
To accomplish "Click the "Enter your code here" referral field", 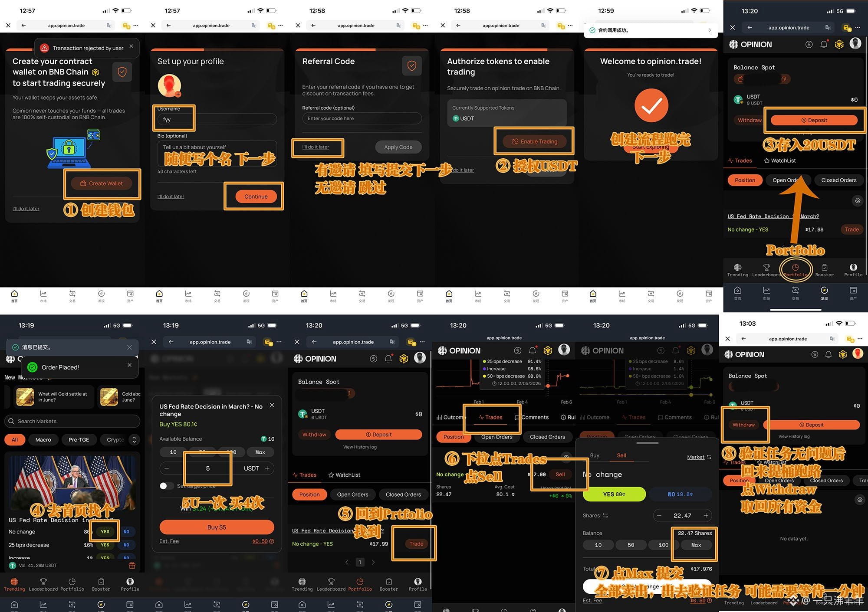I will 362,118.
